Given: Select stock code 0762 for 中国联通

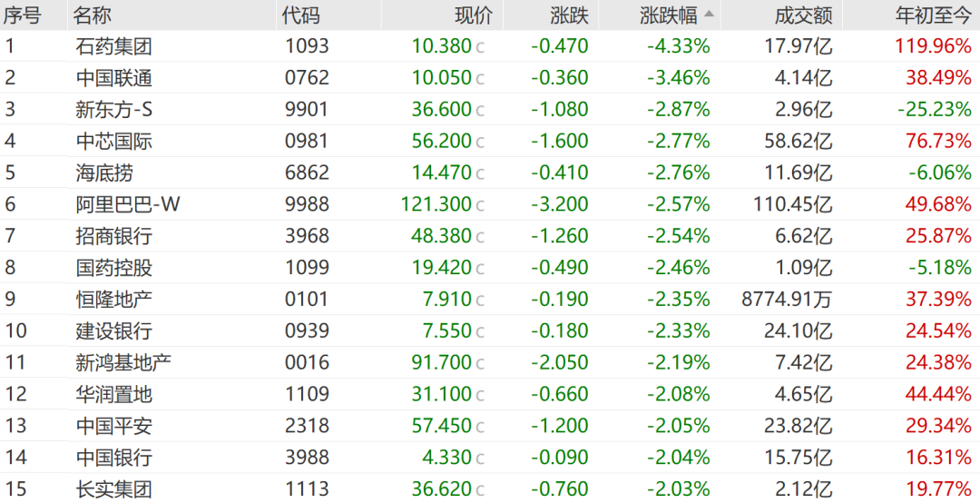Looking at the screenshot, I should click(x=307, y=77).
